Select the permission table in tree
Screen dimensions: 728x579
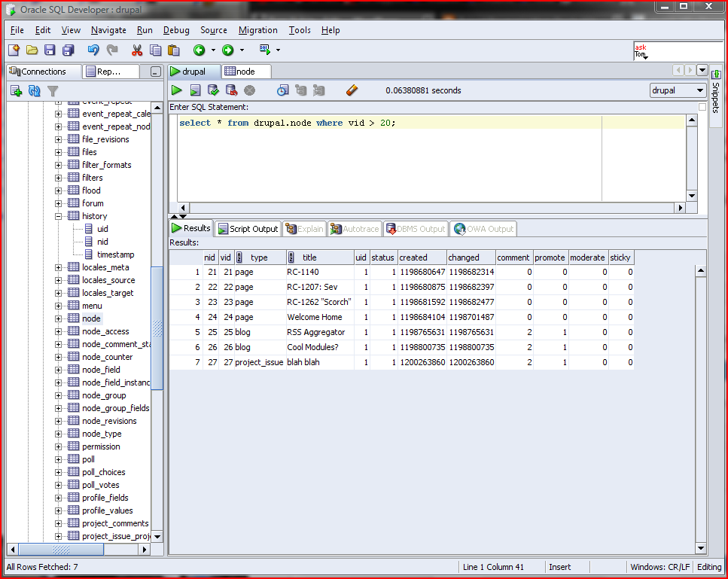pyautogui.click(x=101, y=446)
